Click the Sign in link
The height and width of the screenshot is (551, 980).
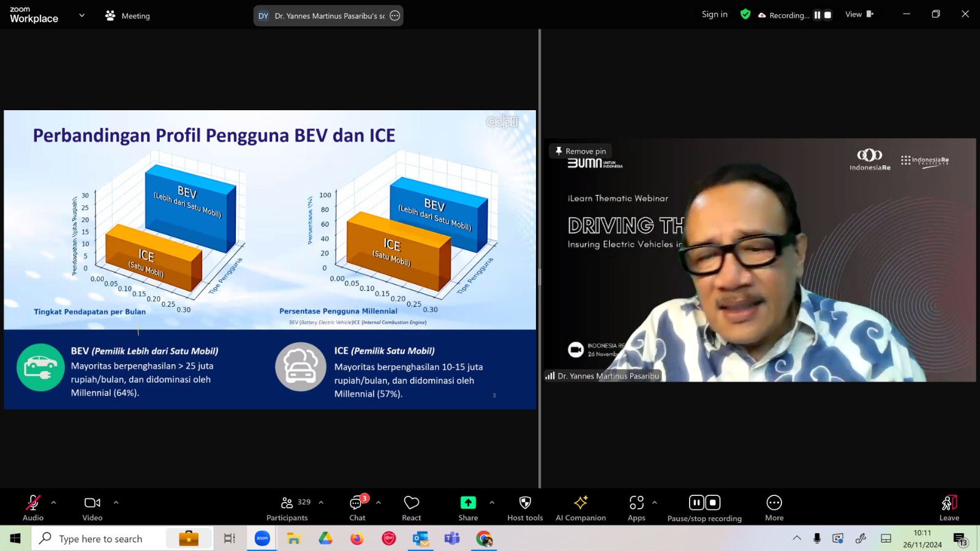click(715, 14)
